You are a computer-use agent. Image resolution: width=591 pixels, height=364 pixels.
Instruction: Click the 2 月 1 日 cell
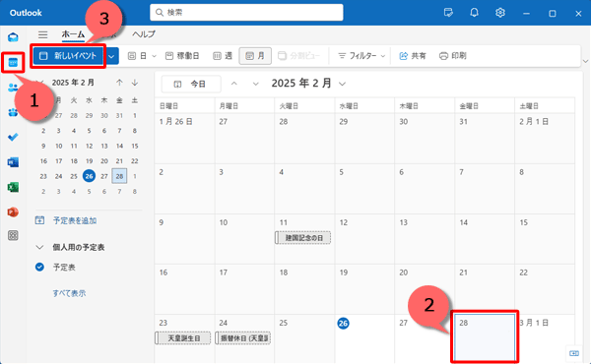click(545, 138)
